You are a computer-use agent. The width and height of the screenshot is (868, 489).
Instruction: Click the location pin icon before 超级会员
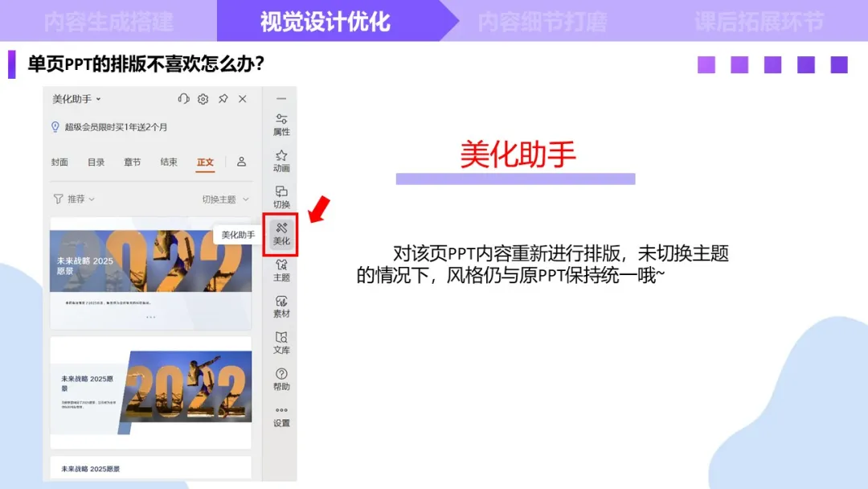(55, 127)
